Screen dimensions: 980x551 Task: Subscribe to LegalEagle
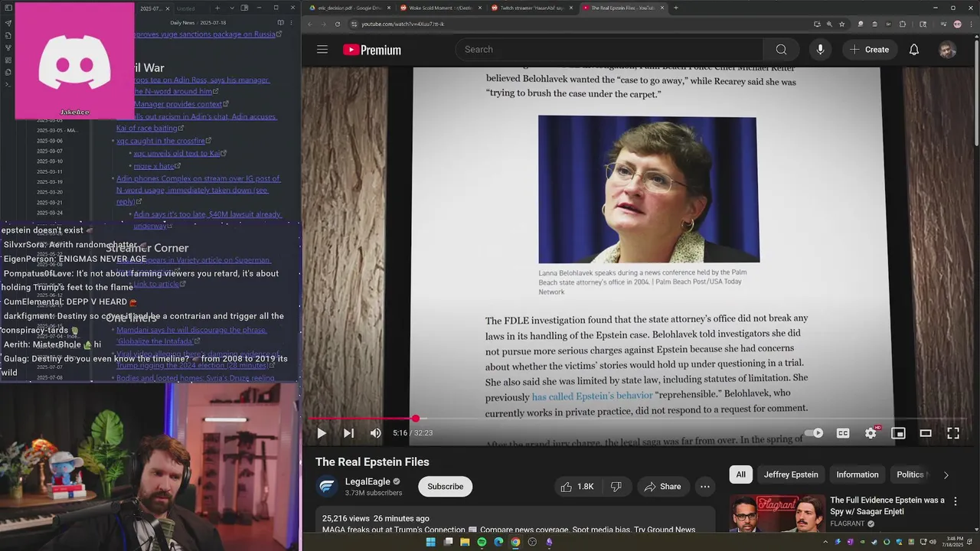click(x=445, y=487)
